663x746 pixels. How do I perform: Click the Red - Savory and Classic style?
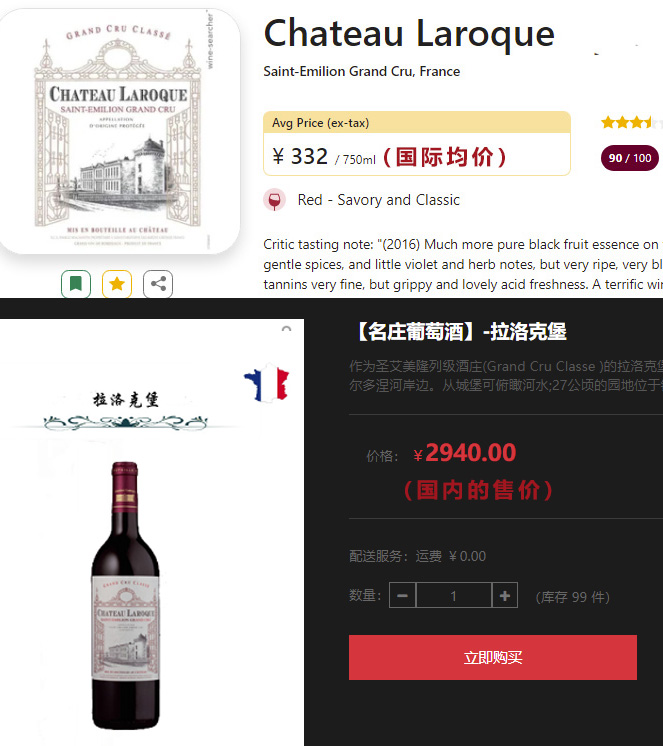coord(379,200)
